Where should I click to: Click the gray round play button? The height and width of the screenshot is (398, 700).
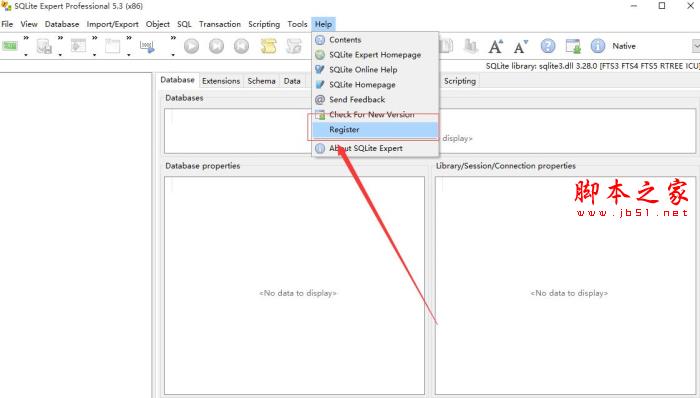coord(192,46)
